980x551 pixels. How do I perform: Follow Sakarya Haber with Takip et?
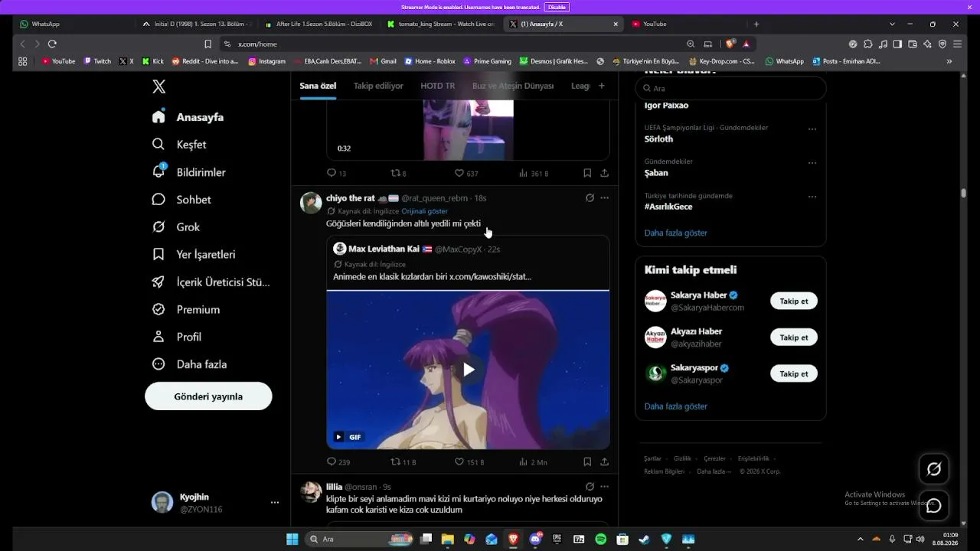794,301
